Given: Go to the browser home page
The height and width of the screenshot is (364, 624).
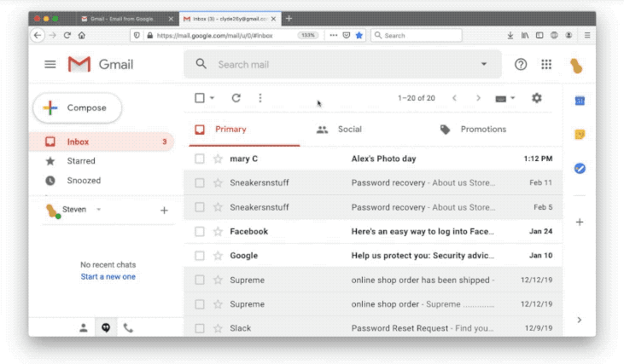Looking at the screenshot, I should [82, 35].
